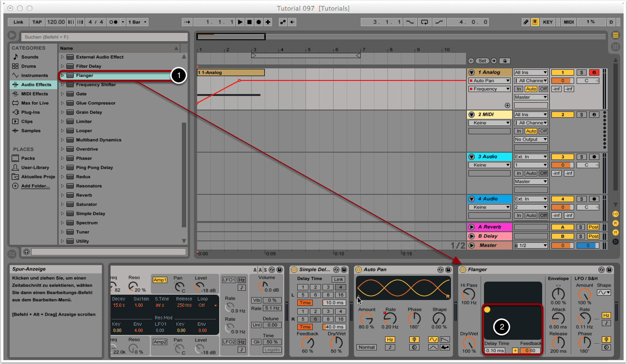Click the headphone preview icon in browser
The image size is (627, 364).
(26, 252)
